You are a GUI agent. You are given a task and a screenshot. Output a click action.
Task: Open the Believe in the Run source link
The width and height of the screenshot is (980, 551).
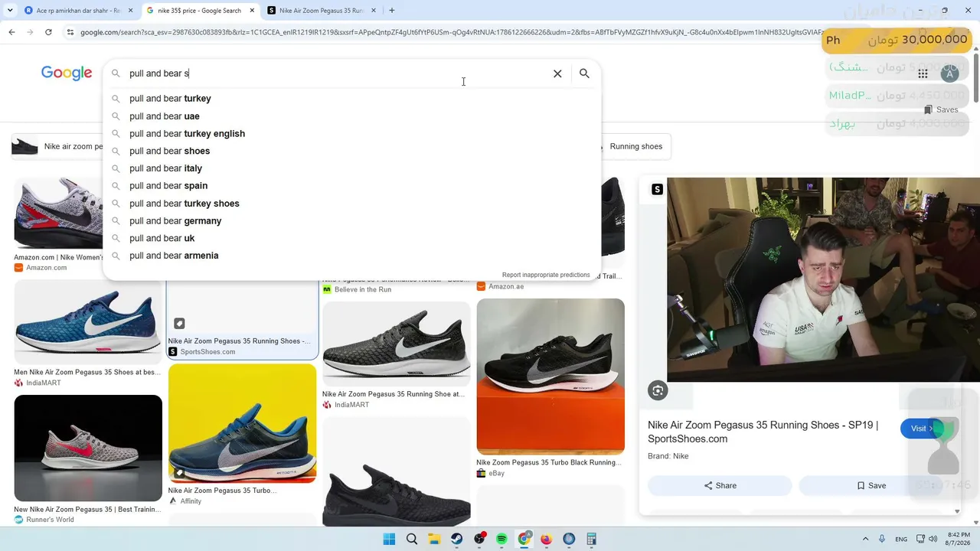tap(363, 289)
